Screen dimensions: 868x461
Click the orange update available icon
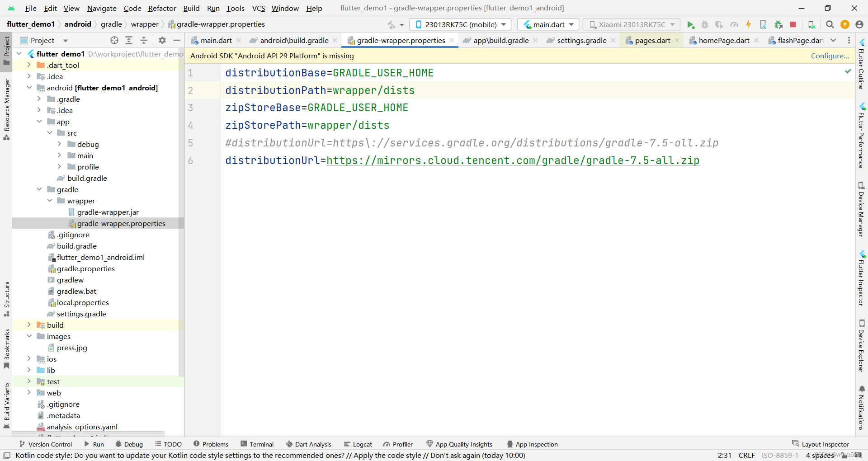(844, 24)
